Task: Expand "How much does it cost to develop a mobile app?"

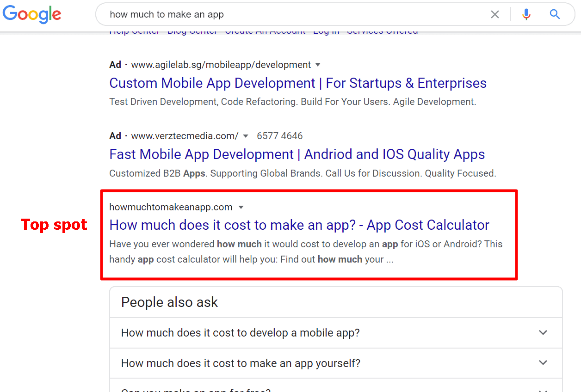Action: click(336, 333)
